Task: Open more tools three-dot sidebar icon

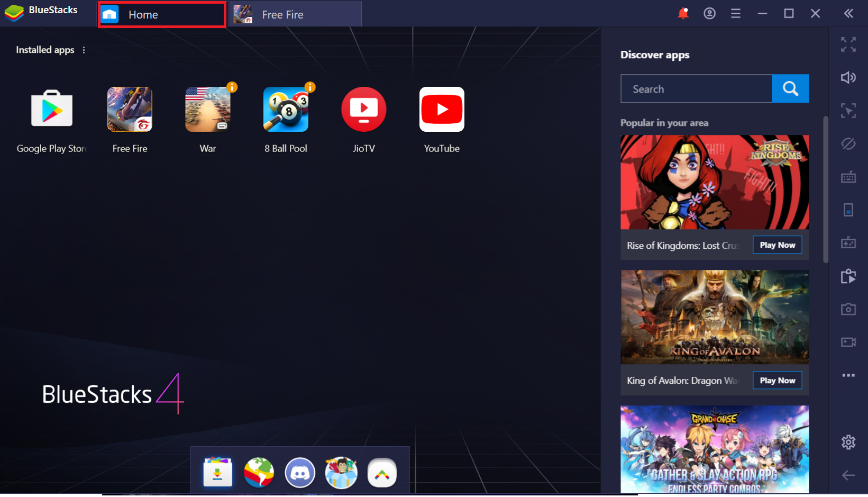Action: (848, 375)
